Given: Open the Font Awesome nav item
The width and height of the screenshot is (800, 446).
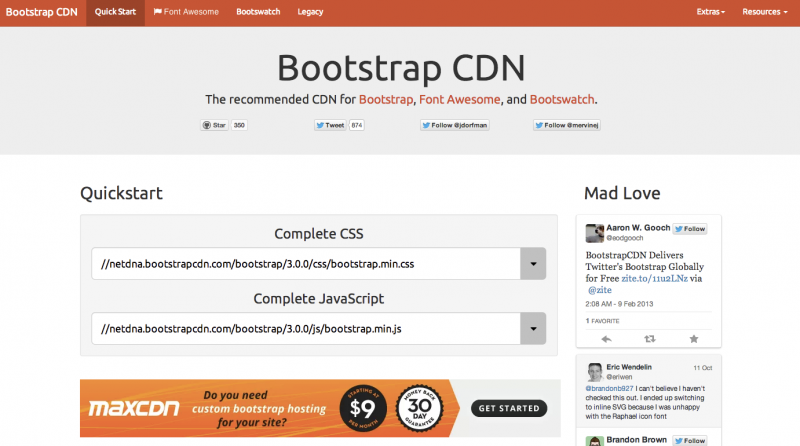Looking at the screenshot, I should click(x=186, y=12).
